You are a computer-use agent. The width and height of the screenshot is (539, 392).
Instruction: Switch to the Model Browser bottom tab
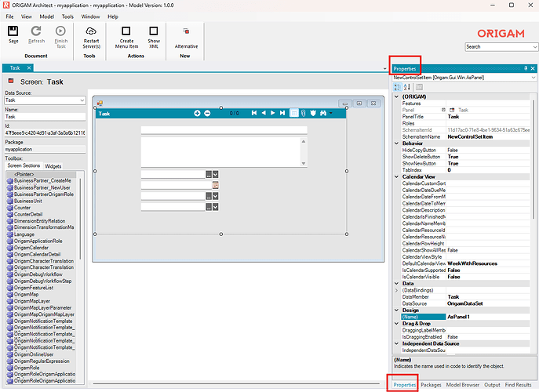(463, 385)
